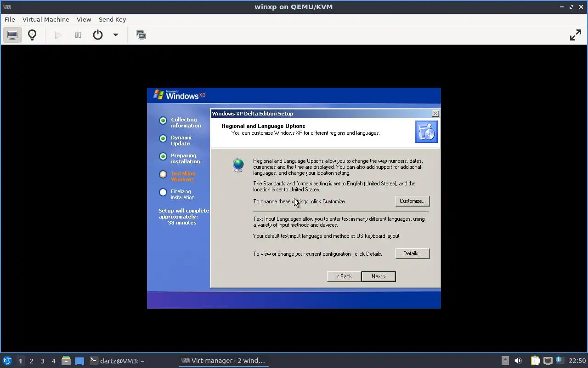Open the View menu
Screen dimensions: 588x368
pos(84,19)
